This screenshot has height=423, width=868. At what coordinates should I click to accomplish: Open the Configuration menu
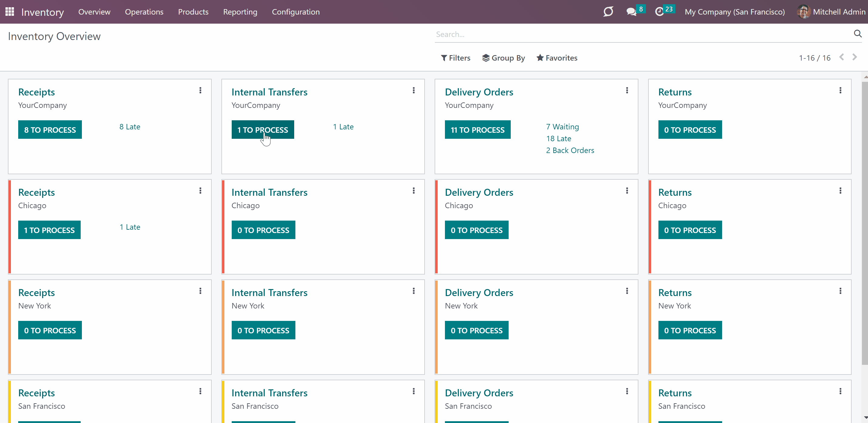296,12
